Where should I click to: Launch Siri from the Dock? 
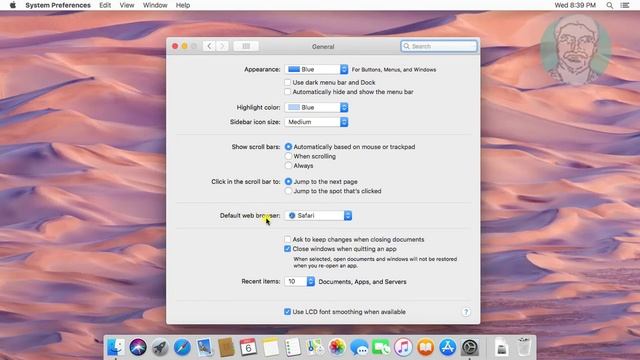138,347
